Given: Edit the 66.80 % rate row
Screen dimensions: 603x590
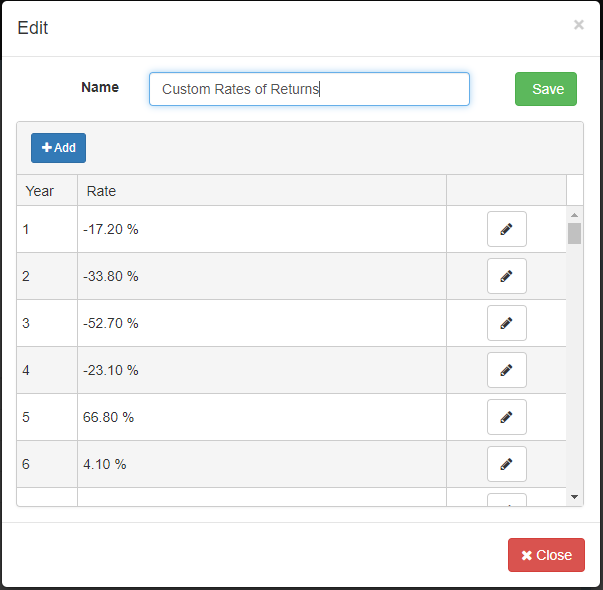Looking at the screenshot, I should (506, 417).
